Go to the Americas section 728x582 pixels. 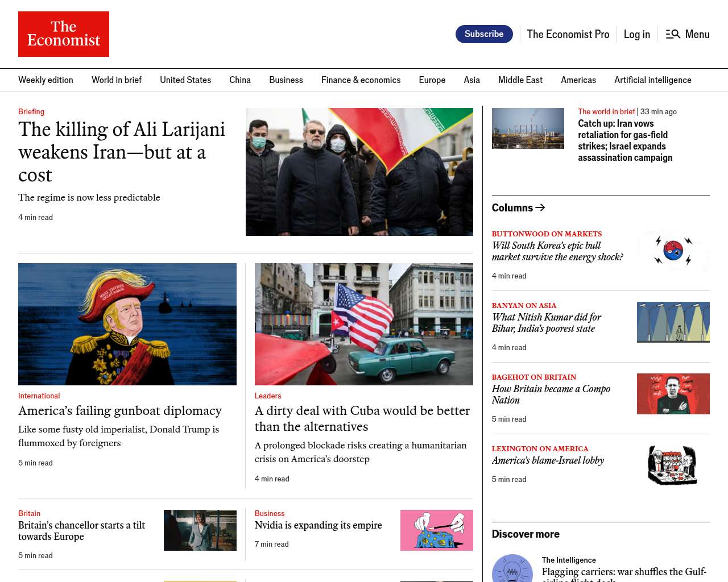click(x=578, y=80)
